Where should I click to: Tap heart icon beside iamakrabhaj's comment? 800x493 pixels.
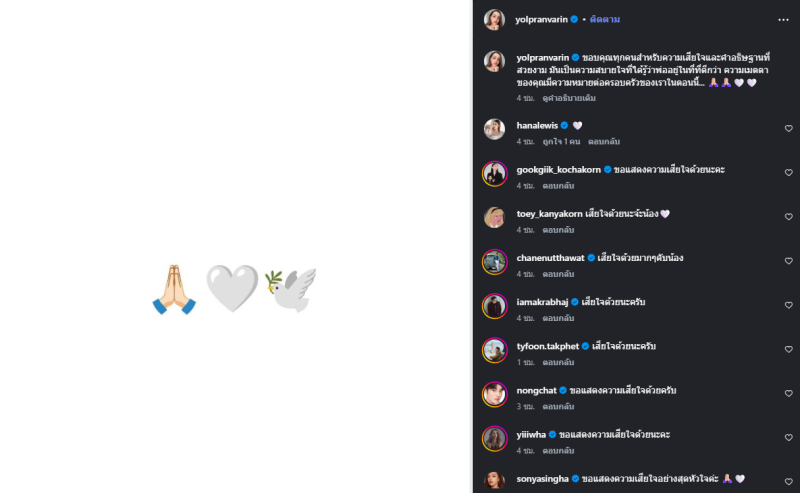click(788, 305)
